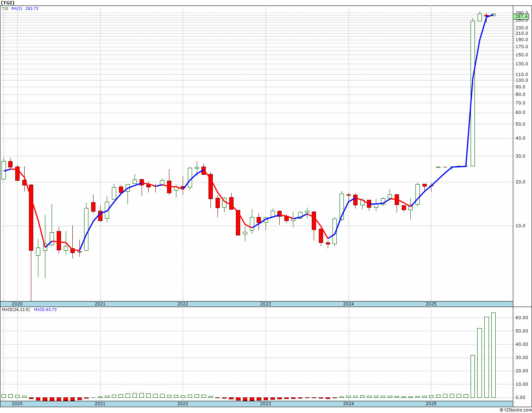
Task: Click the tallest MACD histogram bar
Action: (x=494, y=355)
